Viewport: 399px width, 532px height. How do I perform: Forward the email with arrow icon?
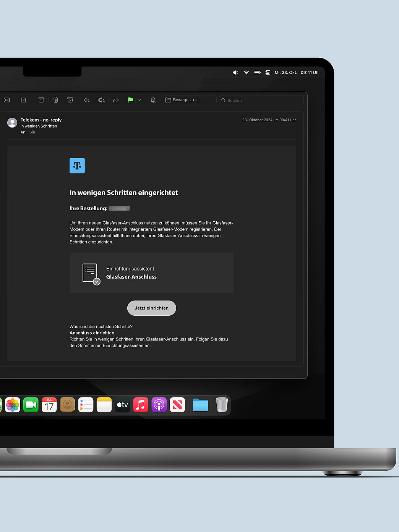[x=116, y=100]
